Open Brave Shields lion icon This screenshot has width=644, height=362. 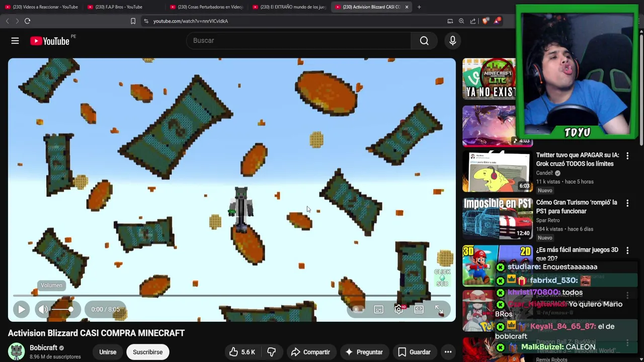485,21
